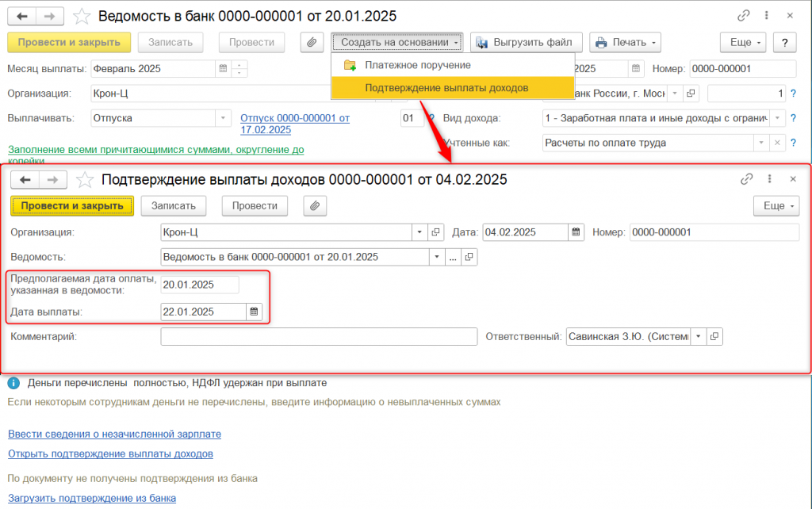812x509 pixels.
Task: Copy link icon in Подтверждение выплаты доходов header
Action: (x=746, y=179)
